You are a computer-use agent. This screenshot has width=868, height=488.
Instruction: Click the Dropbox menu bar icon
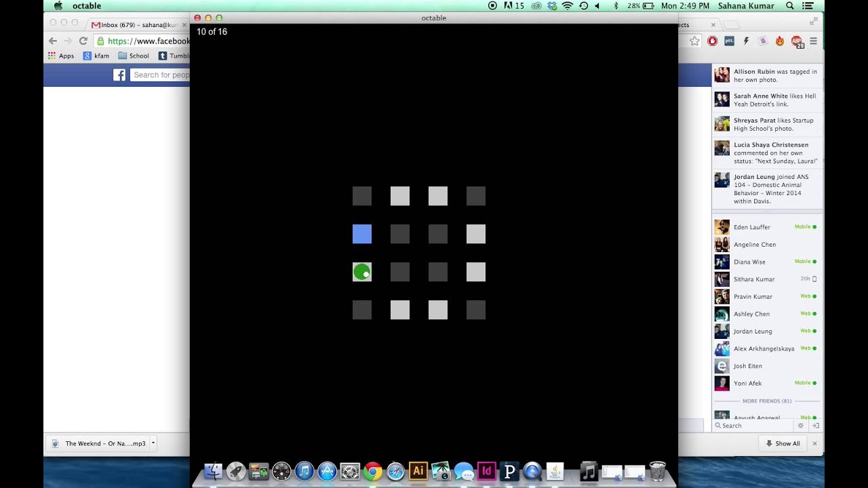(x=552, y=5)
